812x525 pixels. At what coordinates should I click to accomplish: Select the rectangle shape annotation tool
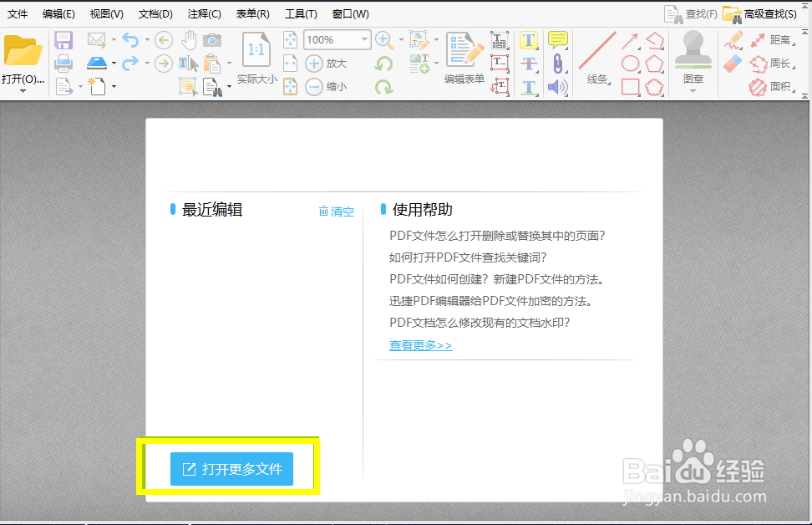(x=628, y=86)
